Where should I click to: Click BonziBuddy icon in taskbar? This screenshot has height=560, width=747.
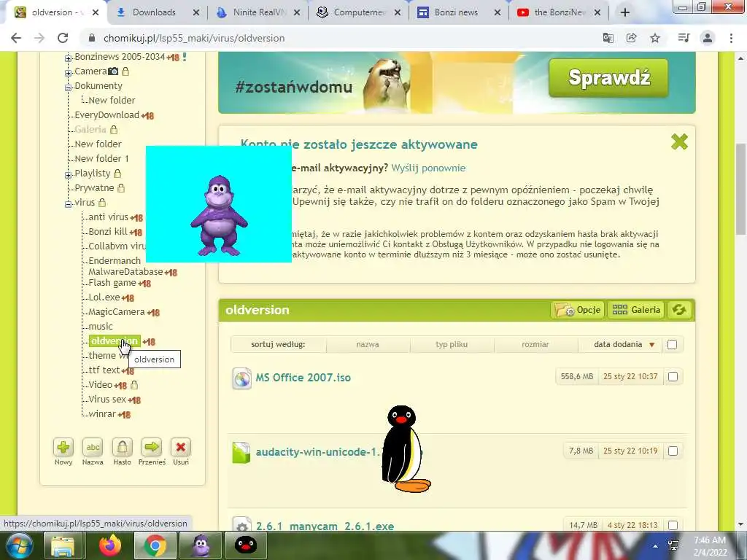[x=201, y=545]
